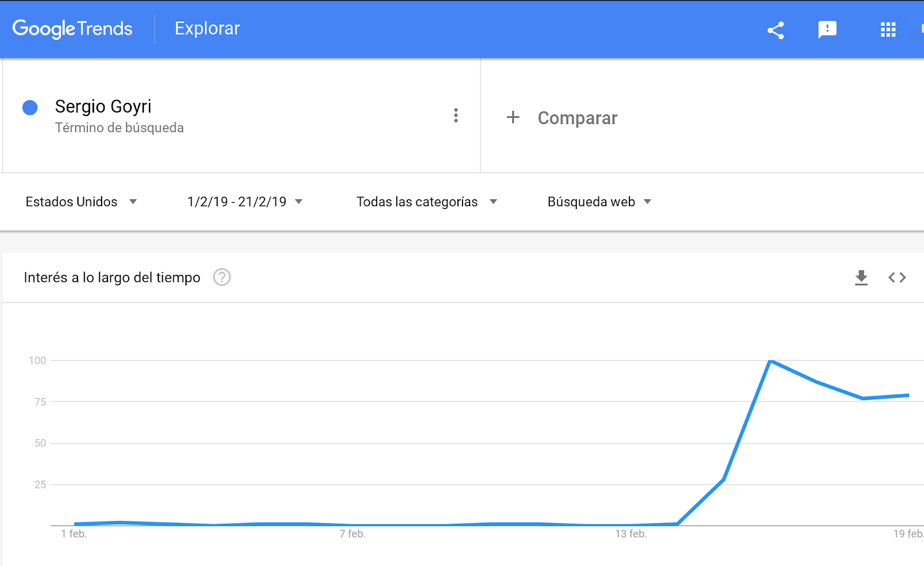Open the 1/2/19 - 21/2/19 date range dropdown

tap(245, 202)
